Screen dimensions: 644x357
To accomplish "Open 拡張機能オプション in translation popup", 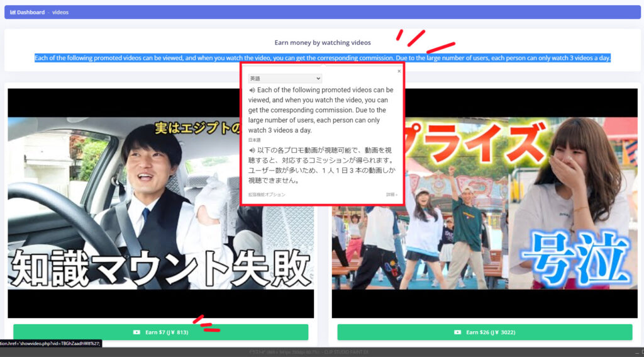I will pos(267,195).
